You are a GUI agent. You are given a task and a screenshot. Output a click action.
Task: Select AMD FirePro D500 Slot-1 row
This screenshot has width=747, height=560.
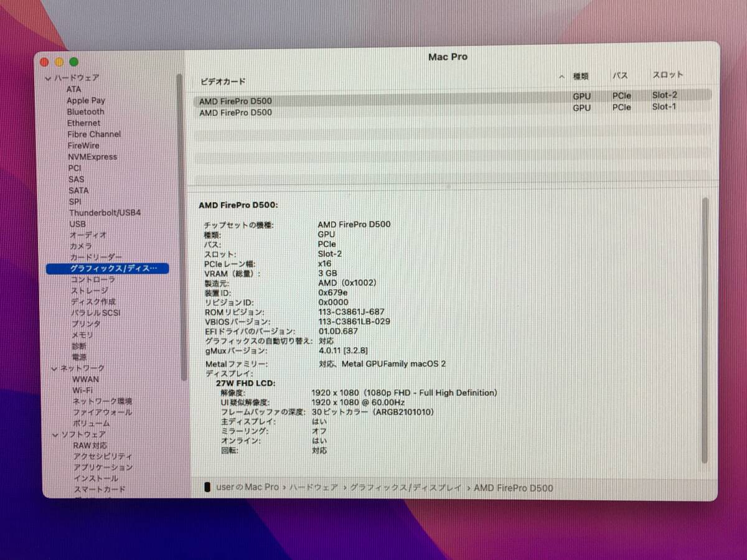point(453,110)
